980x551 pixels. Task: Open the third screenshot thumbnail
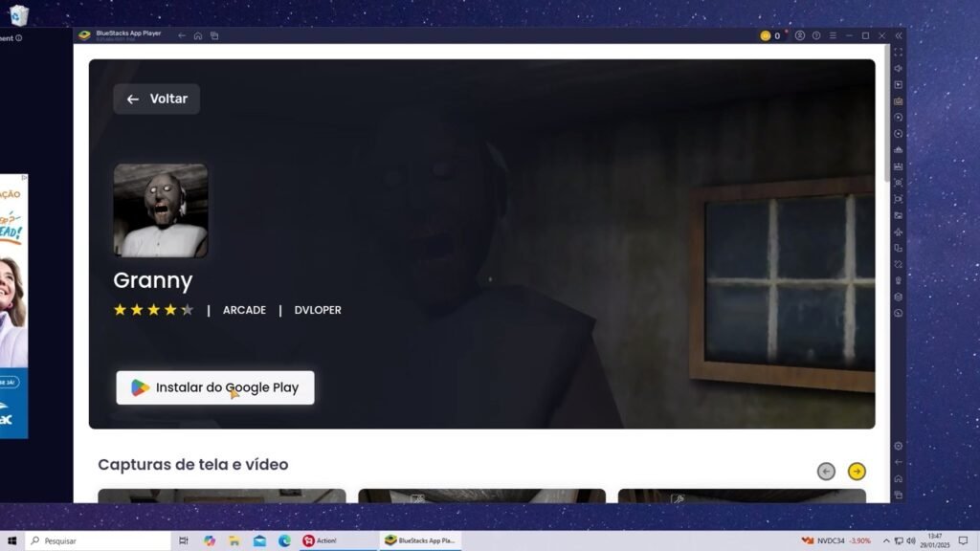(742, 496)
